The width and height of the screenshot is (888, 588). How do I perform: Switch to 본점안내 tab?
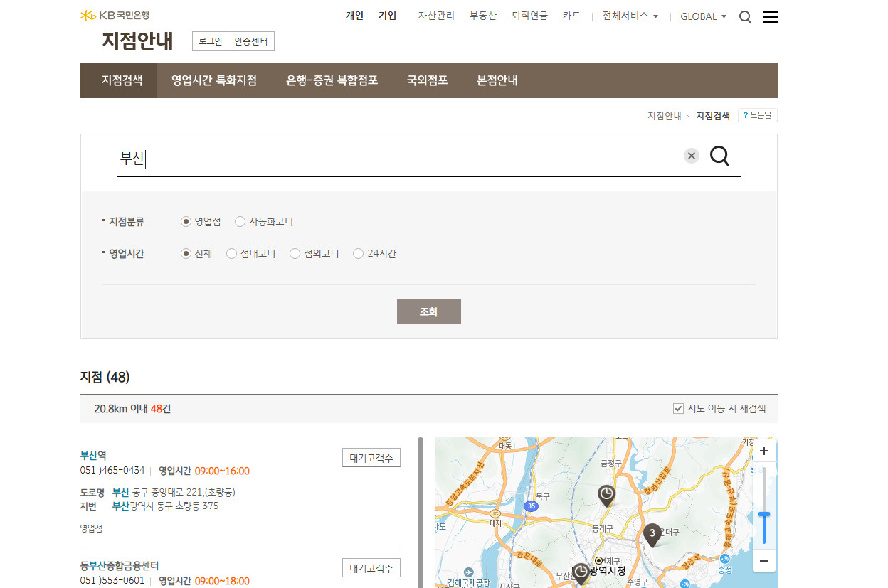point(497,80)
